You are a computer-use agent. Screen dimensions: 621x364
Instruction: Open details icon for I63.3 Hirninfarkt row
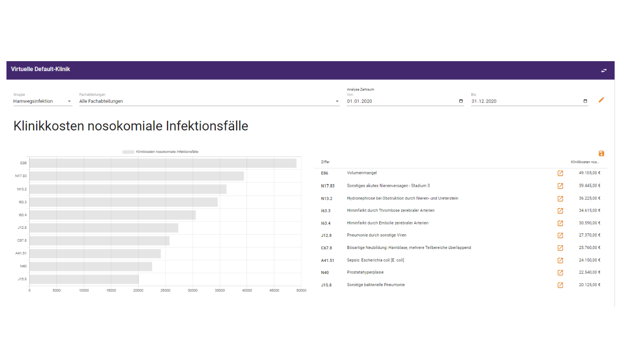click(x=560, y=211)
